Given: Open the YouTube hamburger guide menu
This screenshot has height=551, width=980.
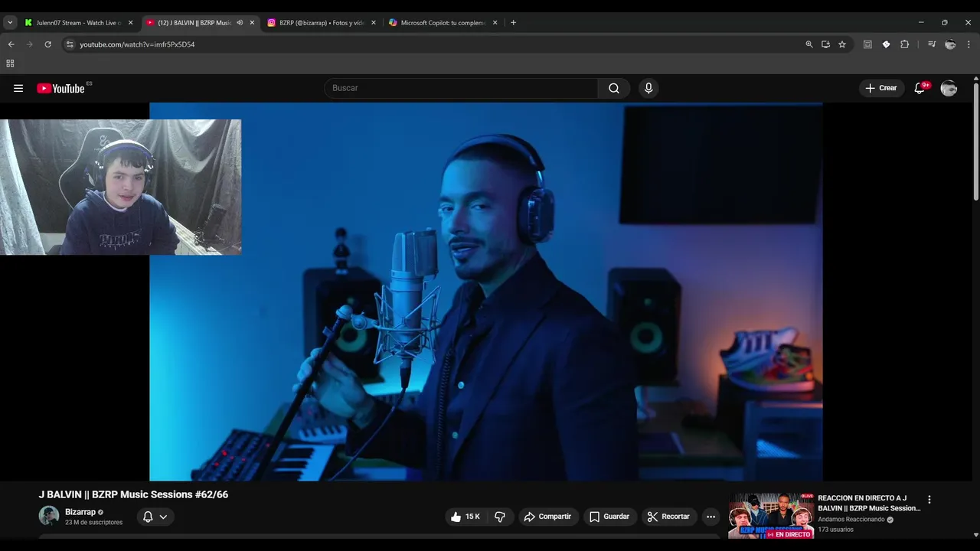Looking at the screenshot, I should (x=18, y=88).
